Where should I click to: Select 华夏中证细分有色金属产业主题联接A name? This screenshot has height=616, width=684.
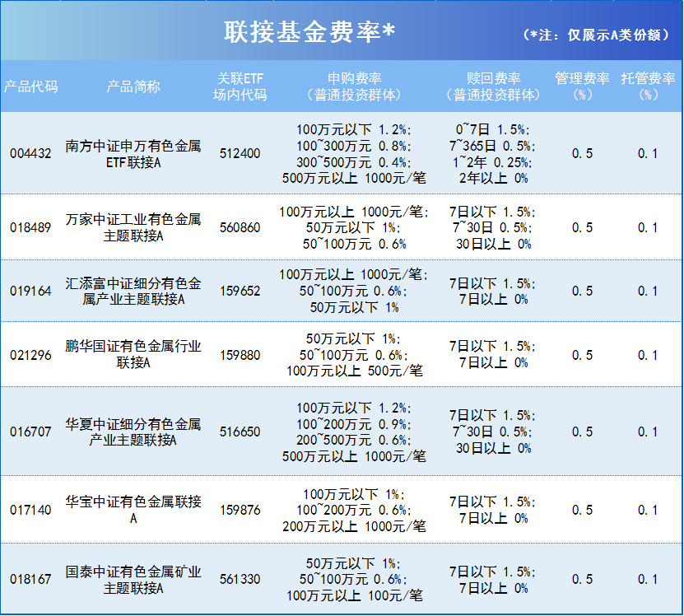(x=133, y=429)
